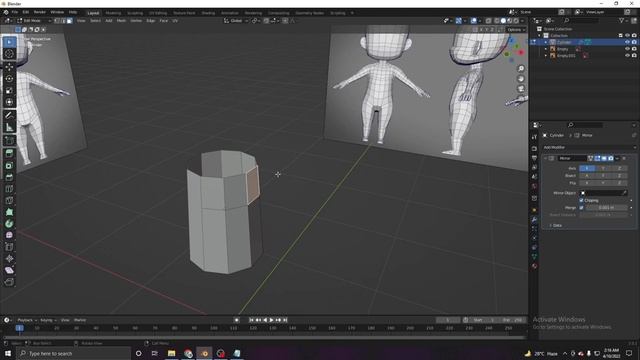Open the Modifiers wrench properties tab

534,220
